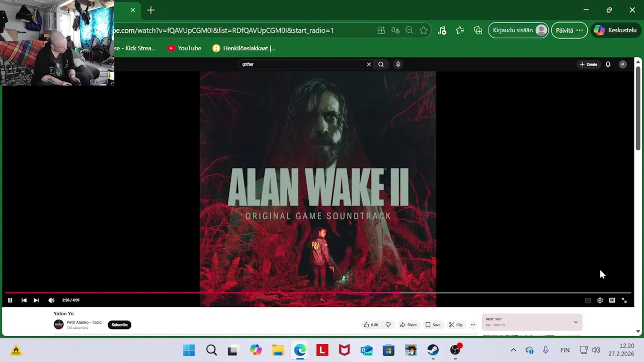Open the YouTube Create button
This screenshot has width=644, height=362.
pyautogui.click(x=589, y=64)
